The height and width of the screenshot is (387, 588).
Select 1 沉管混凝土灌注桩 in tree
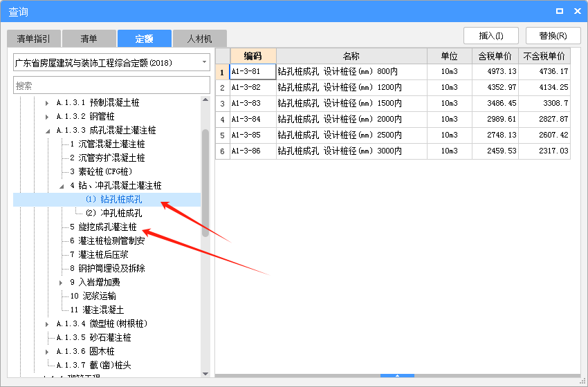[x=107, y=144]
